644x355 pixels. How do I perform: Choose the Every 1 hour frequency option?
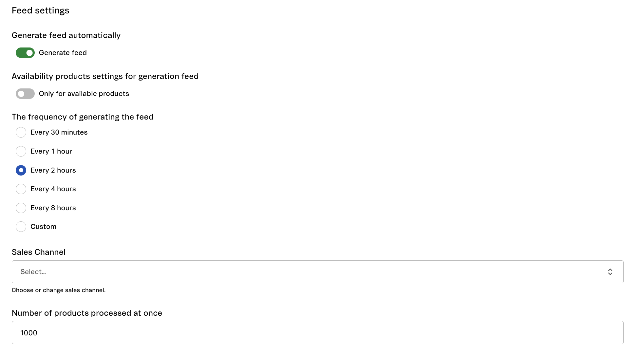pos(21,151)
